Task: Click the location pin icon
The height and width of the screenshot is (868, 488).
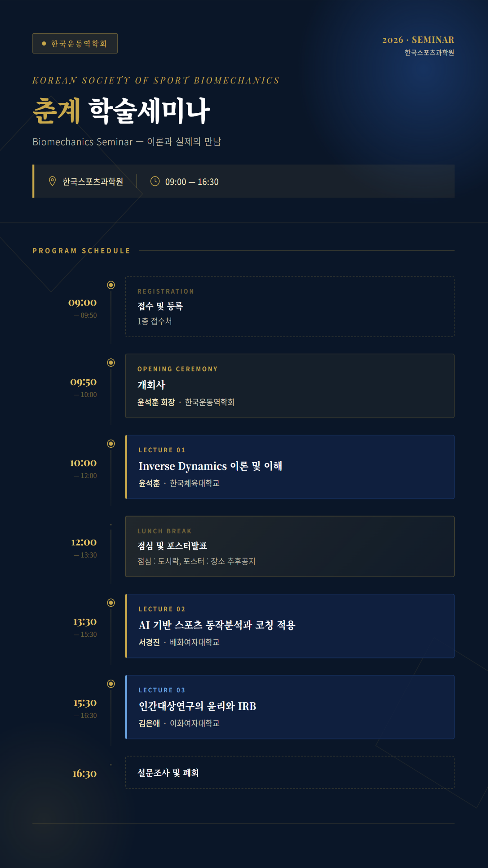Action: click(52, 181)
